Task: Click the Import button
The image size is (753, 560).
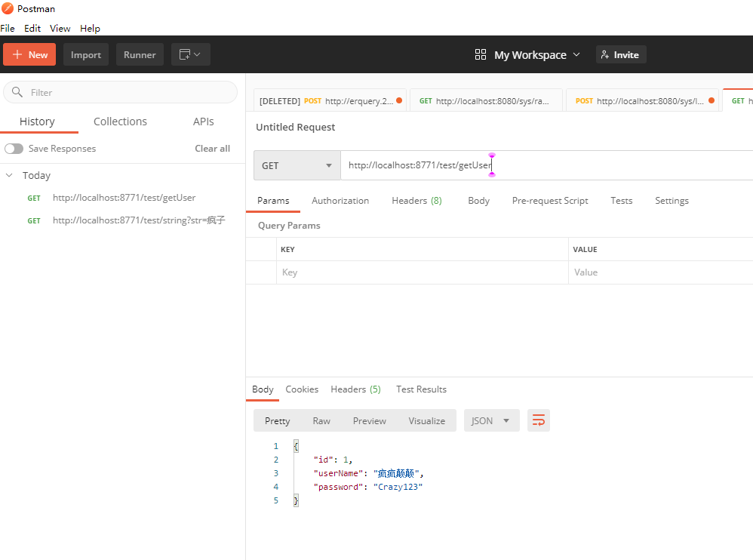Action: (x=86, y=54)
